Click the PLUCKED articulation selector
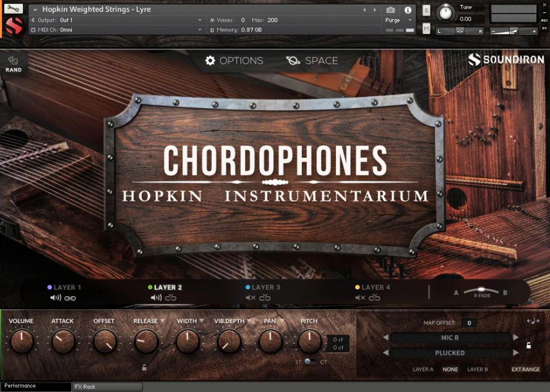This screenshot has height=392, width=550. tap(450, 353)
